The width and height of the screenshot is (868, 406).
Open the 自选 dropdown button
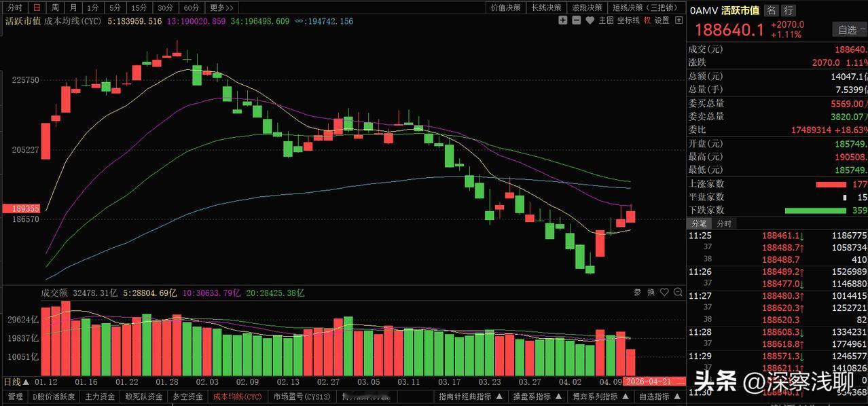tap(850, 29)
